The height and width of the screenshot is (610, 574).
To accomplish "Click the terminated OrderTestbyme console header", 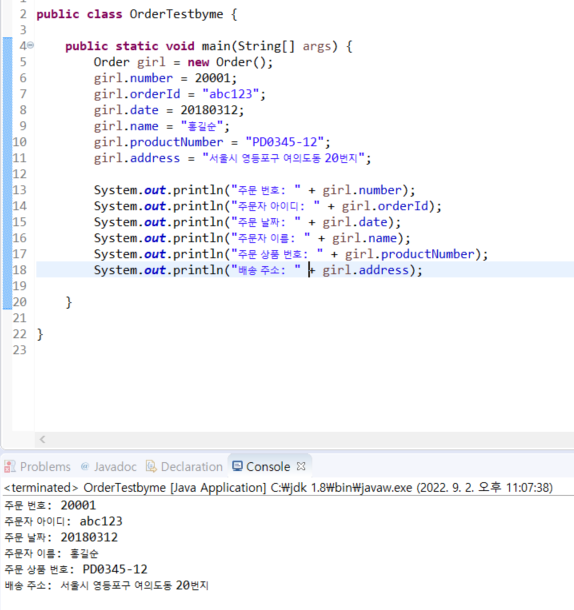I will pyautogui.click(x=278, y=487).
